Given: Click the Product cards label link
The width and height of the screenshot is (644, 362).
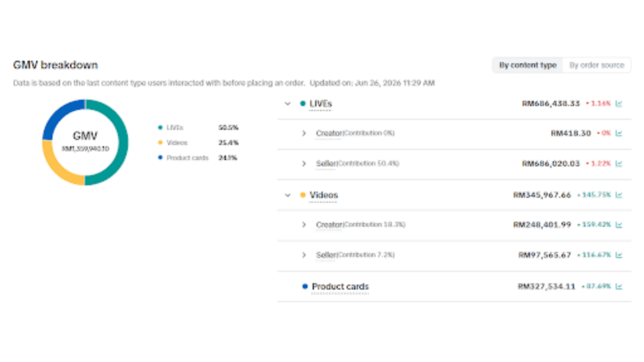Looking at the screenshot, I should [340, 287].
